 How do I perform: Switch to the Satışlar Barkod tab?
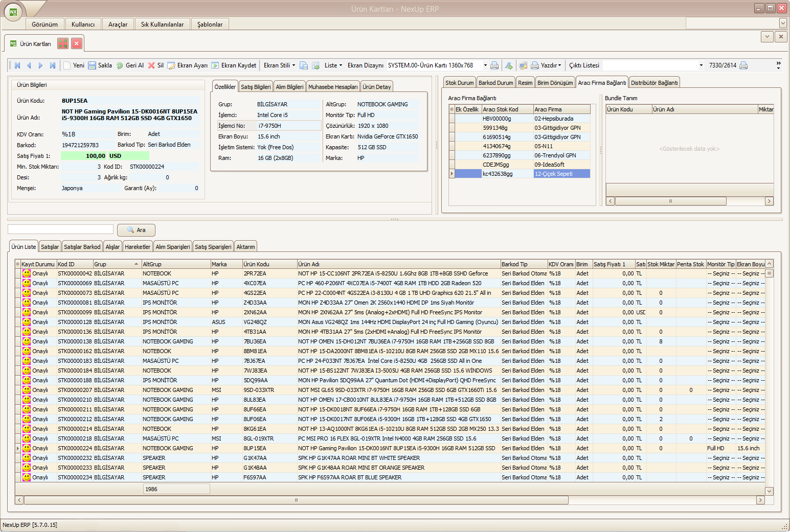coord(82,247)
